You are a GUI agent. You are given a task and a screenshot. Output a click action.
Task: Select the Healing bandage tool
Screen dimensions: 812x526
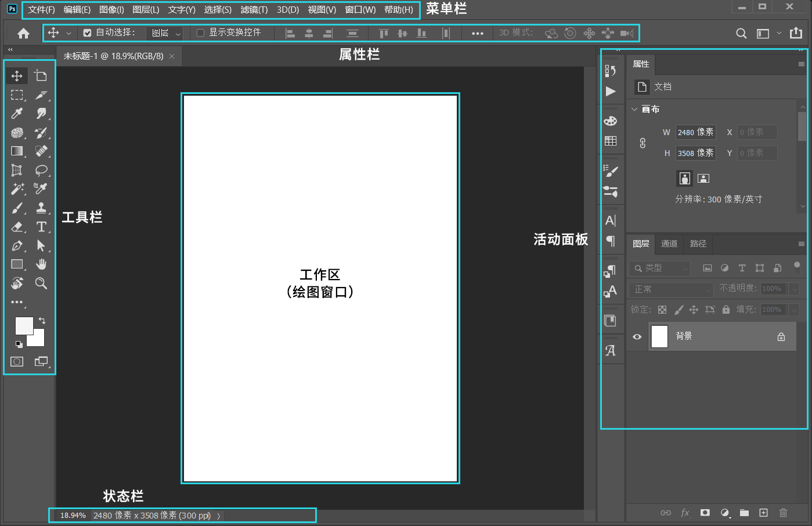(41, 151)
